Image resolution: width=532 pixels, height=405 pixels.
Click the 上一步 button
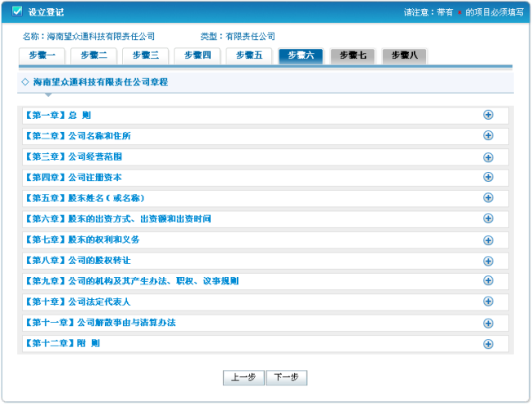point(243,377)
